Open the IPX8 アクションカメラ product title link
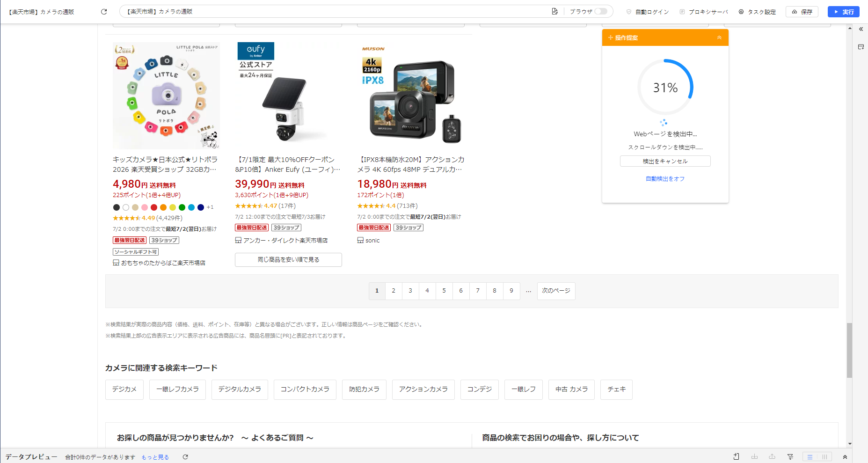Image resolution: width=868 pixels, height=463 pixels. (x=411, y=164)
